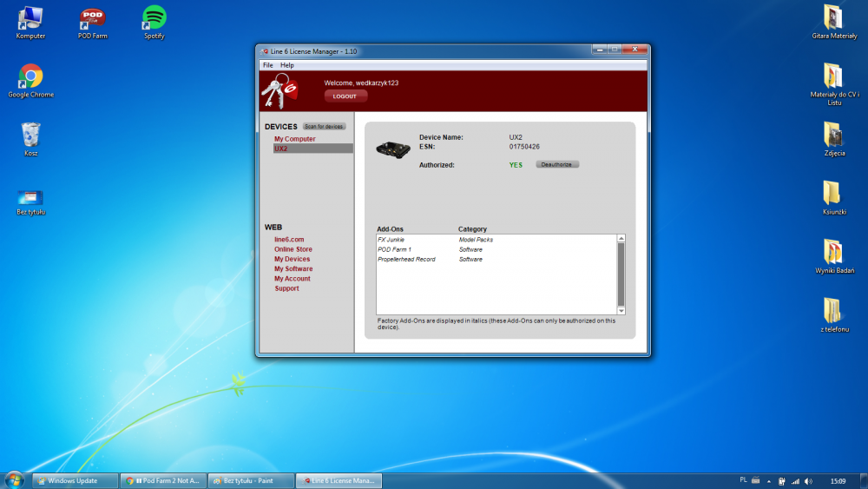Open the Kosz recycle bin icon
The height and width of the screenshot is (489, 868).
30,135
